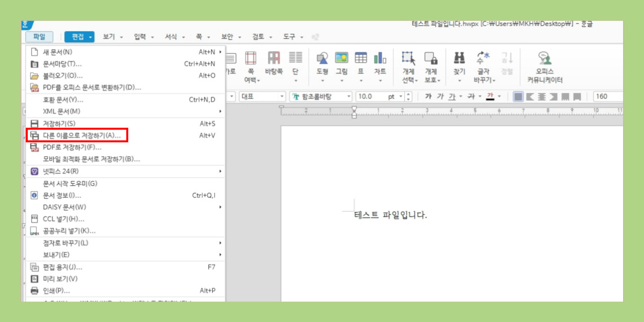This screenshot has width=644, height=322.
Task: Toggle bold 가 formatting
Action: coord(428,97)
